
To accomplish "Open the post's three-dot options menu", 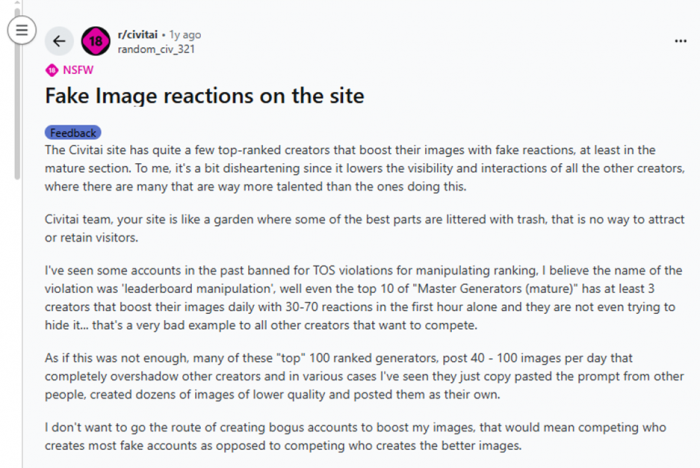I will tap(681, 41).
